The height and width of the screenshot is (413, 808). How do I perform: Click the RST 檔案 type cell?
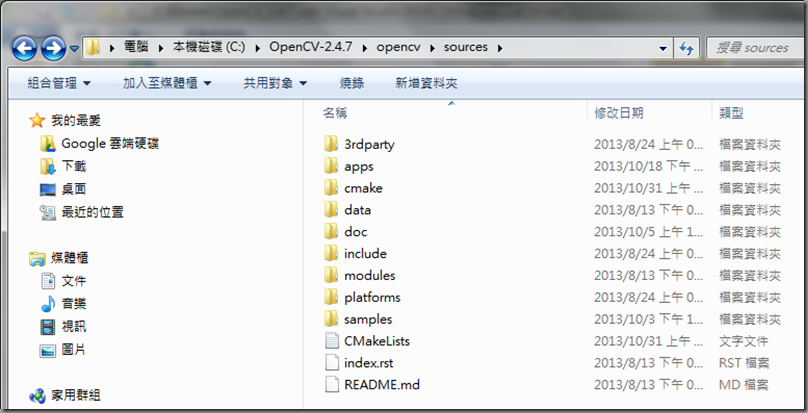click(x=744, y=363)
